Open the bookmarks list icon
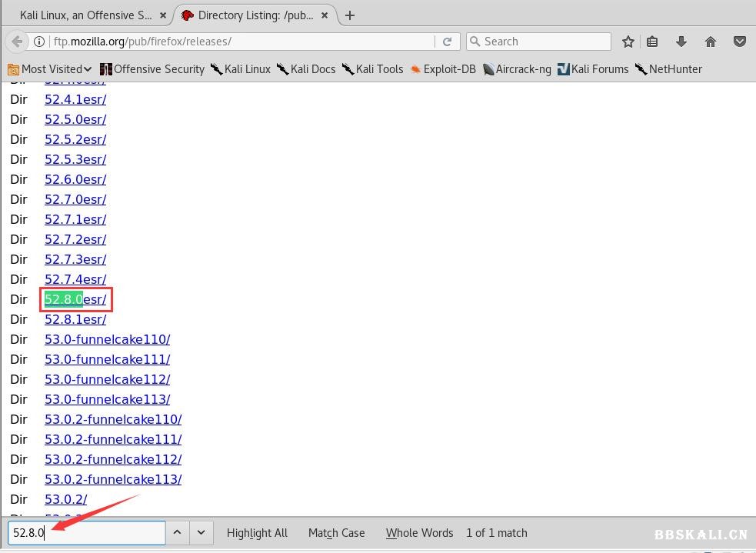756x553 pixels. coord(652,42)
